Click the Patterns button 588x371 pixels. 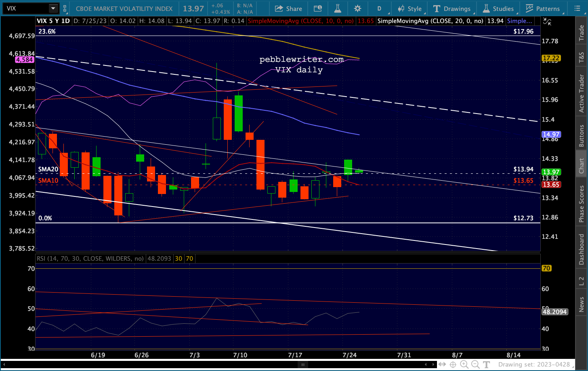(543, 8)
